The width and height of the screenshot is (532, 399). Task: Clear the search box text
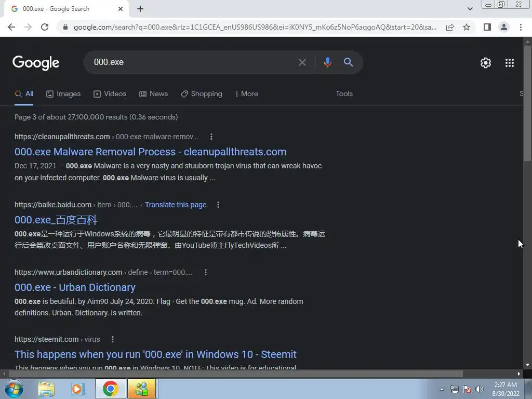point(302,62)
